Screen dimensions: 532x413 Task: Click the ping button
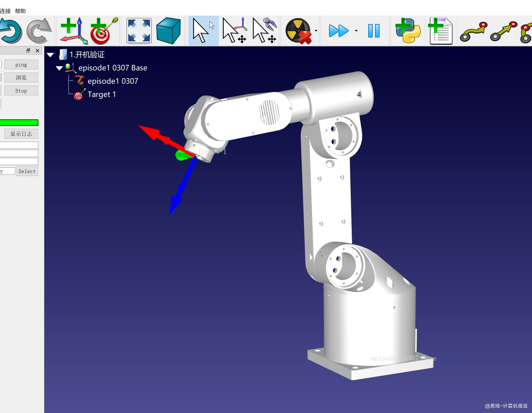pos(21,65)
